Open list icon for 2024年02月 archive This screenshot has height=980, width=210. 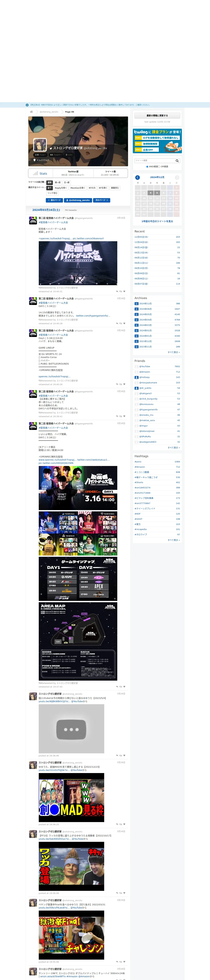136,331
